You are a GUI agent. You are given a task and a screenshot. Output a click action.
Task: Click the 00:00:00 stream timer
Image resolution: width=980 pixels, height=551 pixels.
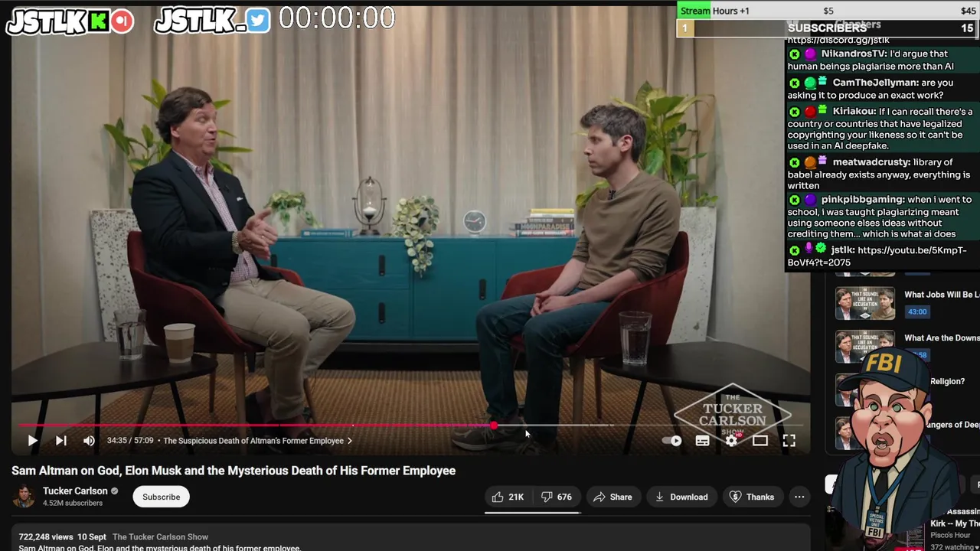[337, 19]
